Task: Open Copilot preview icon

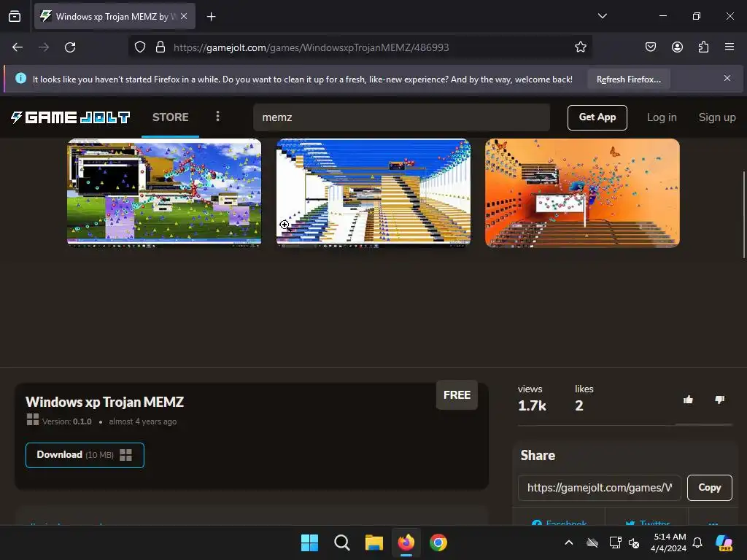Action: (724, 542)
